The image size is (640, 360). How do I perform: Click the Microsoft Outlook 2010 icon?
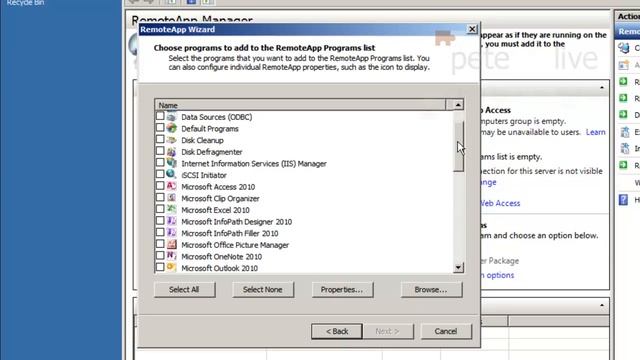tap(171, 268)
